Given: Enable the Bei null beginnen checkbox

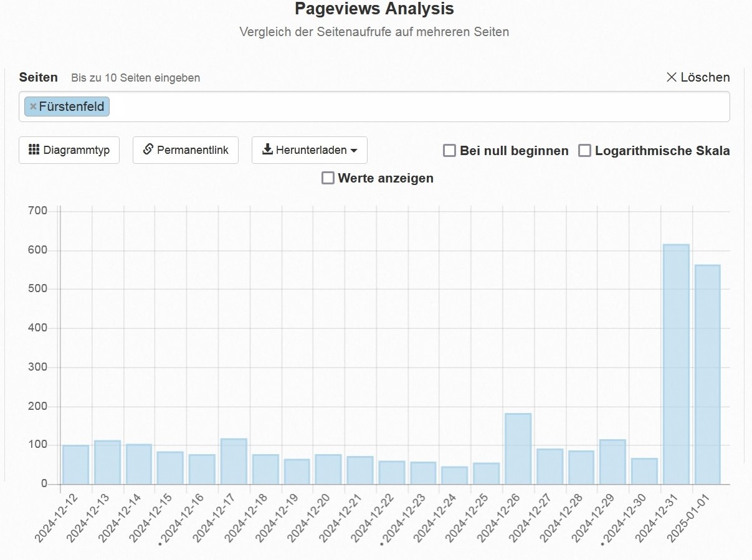Looking at the screenshot, I should click(449, 151).
